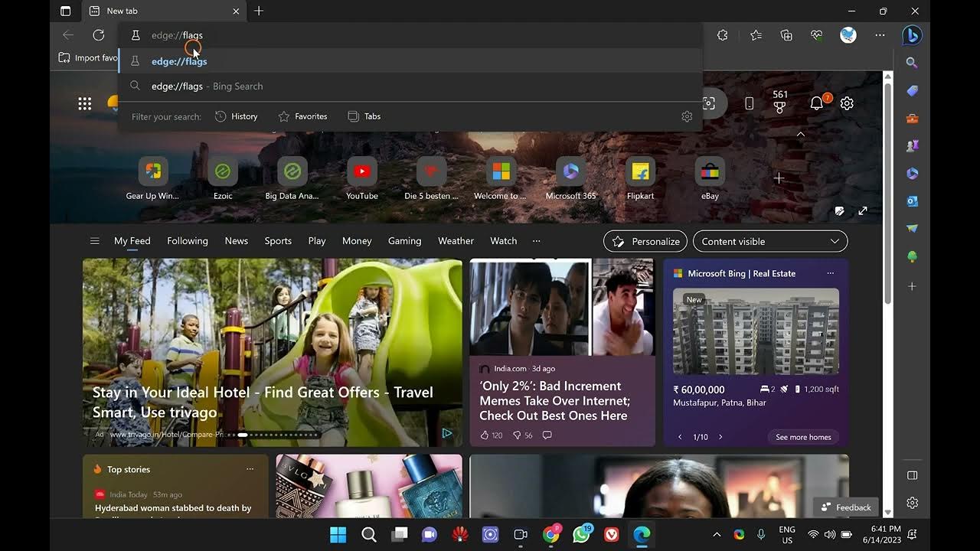Open Collections toolbar icon
980x551 pixels.
click(x=786, y=35)
